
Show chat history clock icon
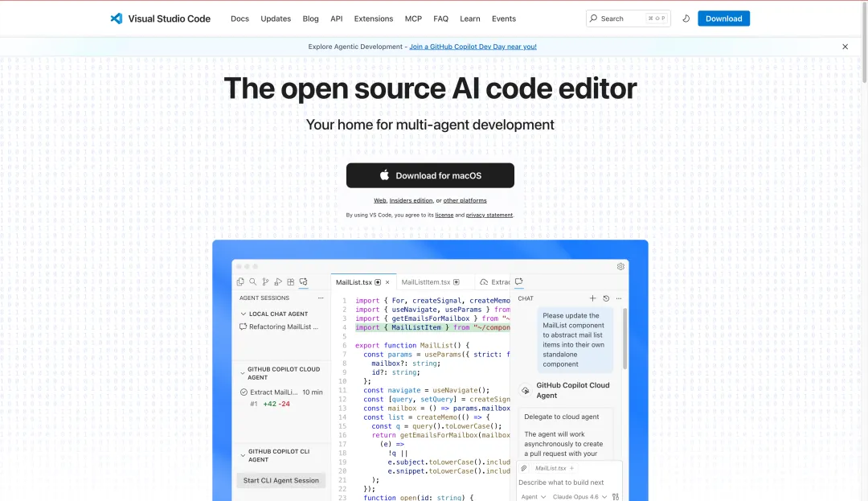point(606,298)
